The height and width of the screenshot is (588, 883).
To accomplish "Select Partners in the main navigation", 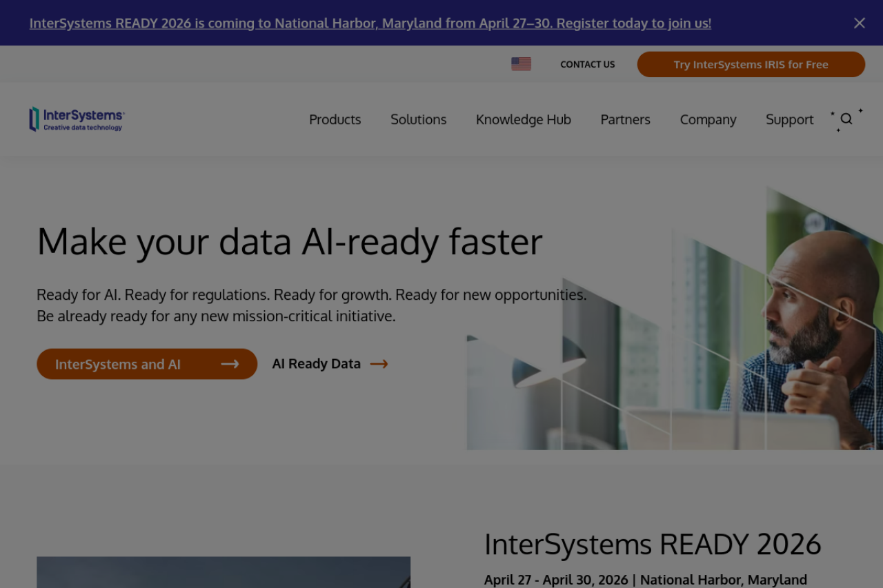I will pyautogui.click(x=625, y=119).
